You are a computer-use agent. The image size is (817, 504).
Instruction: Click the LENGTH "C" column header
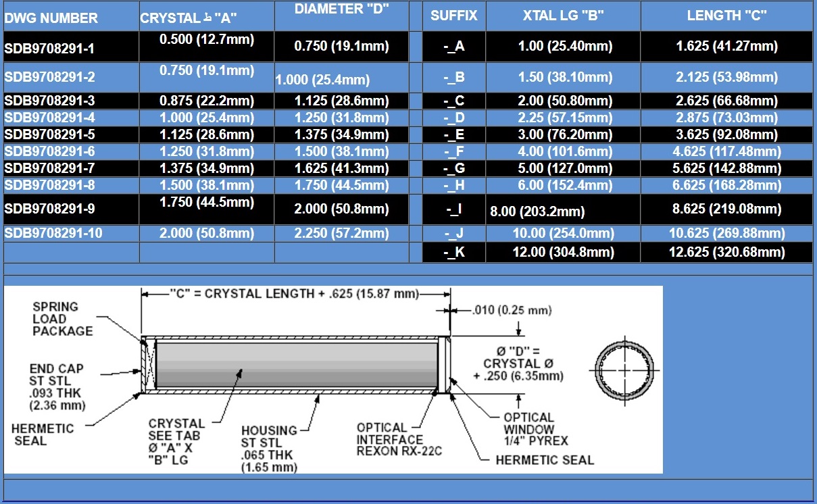(x=726, y=16)
